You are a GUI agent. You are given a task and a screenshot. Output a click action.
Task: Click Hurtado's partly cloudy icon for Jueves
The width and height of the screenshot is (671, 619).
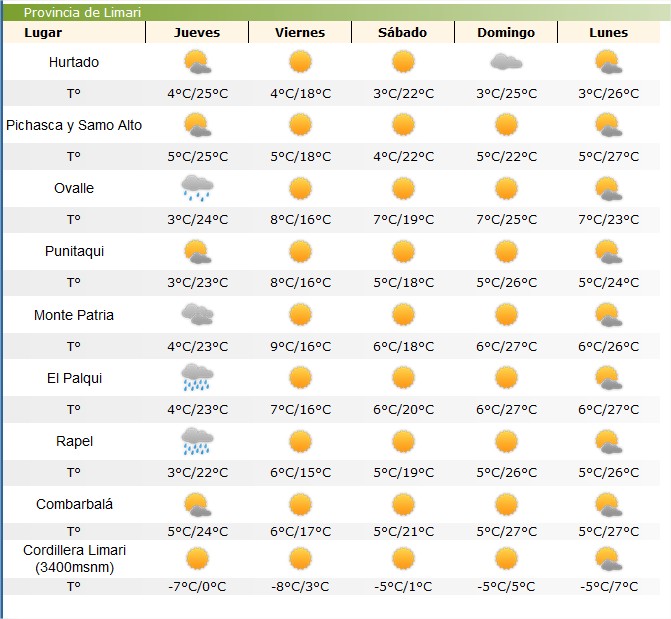(x=197, y=62)
